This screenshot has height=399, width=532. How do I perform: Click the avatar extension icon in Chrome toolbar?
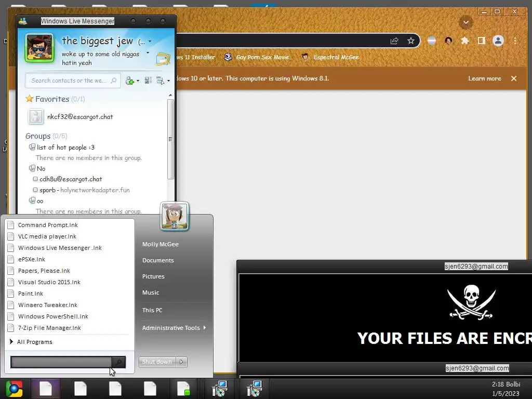pyautogui.click(x=448, y=41)
